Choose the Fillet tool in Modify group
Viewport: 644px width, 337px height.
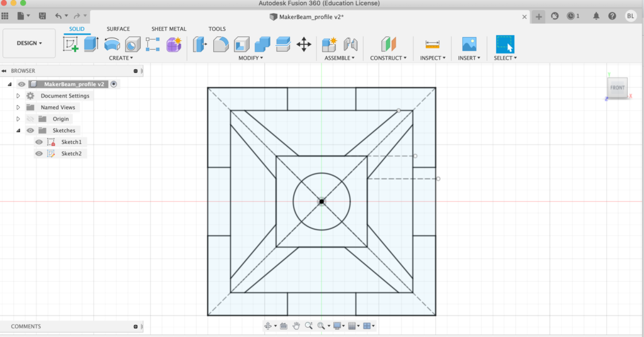point(221,44)
